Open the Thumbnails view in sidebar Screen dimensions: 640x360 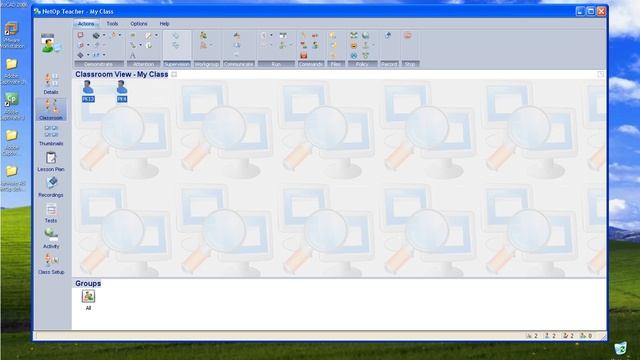pyautogui.click(x=51, y=135)
